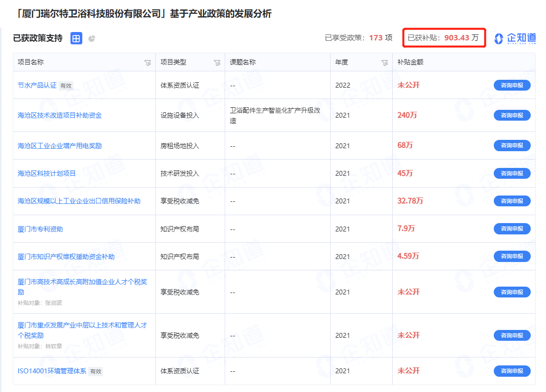Select 已享受政策 173 项 count
Image resolution: width=546 pixels, height=392 pixels.
pyautogui.click(x=359, y=37)
